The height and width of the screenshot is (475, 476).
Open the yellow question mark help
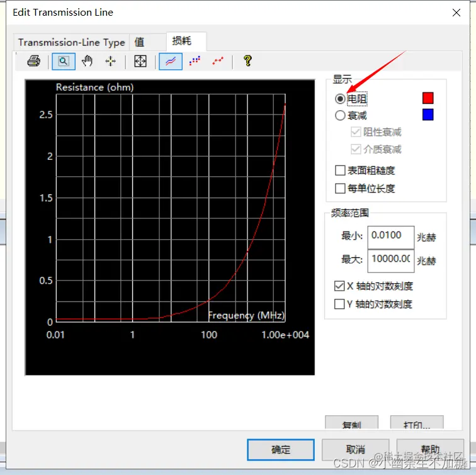[x=247, y=61]
